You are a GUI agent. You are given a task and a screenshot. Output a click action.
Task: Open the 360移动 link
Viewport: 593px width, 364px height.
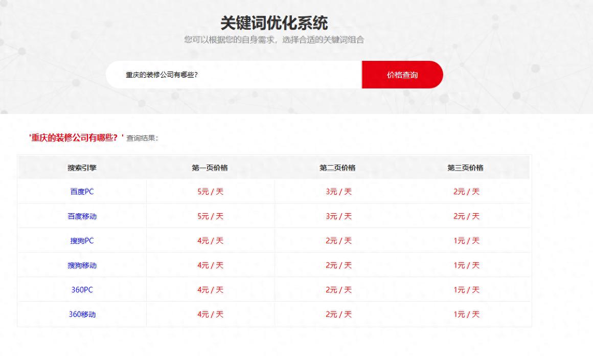pos(82,314)
